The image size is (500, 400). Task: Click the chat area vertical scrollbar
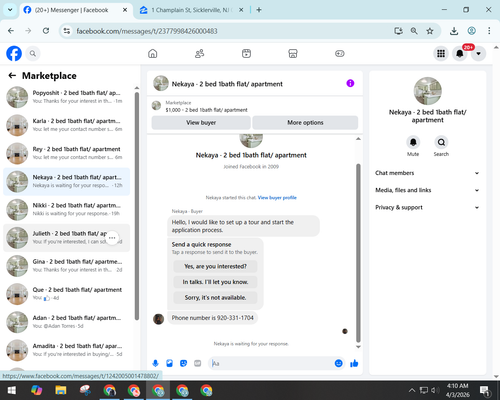(x=358, y=252)
